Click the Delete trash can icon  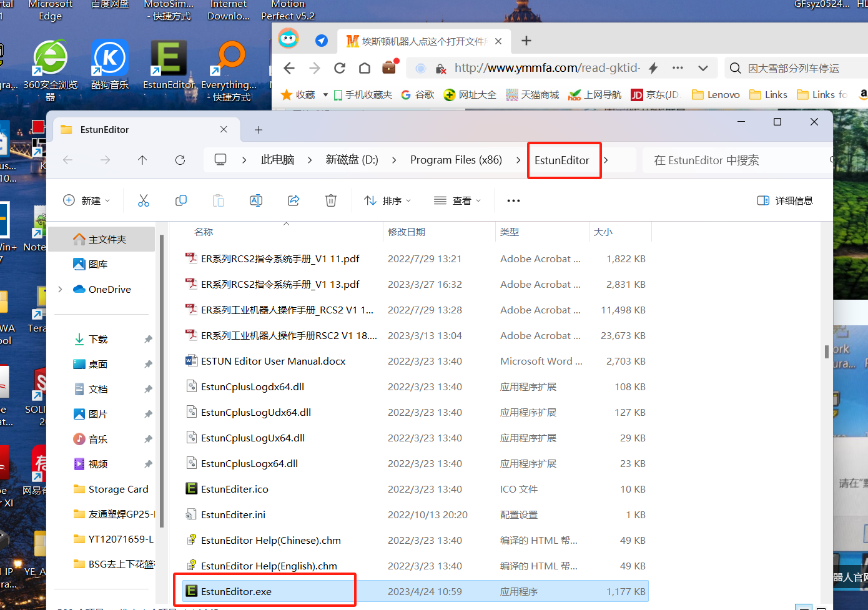[x=331, y=200]
